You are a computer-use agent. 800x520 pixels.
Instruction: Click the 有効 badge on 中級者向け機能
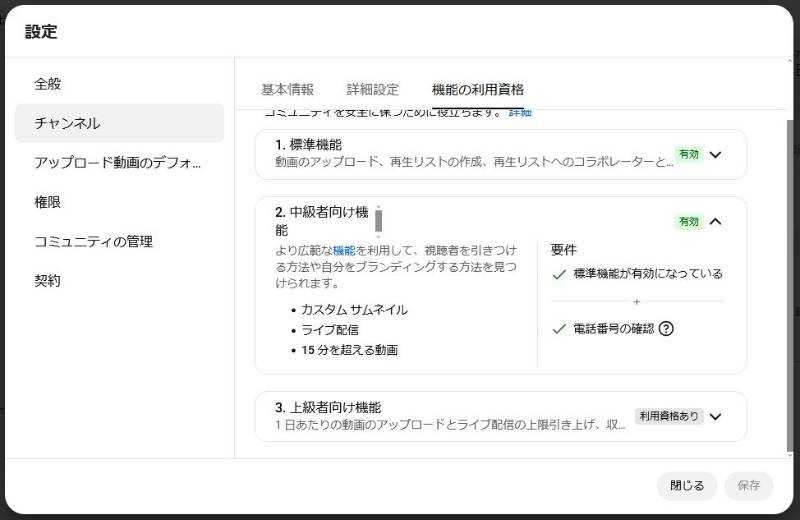[689, 221]
